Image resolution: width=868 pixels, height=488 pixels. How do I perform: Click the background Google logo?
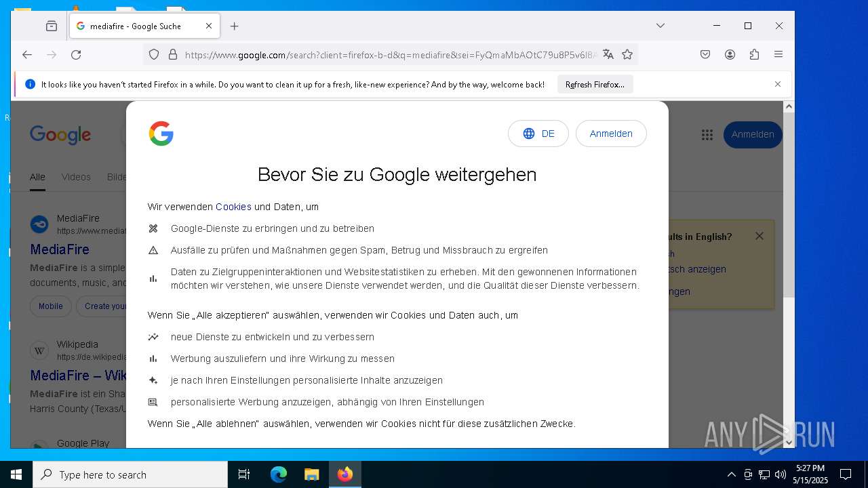[60, 135]
